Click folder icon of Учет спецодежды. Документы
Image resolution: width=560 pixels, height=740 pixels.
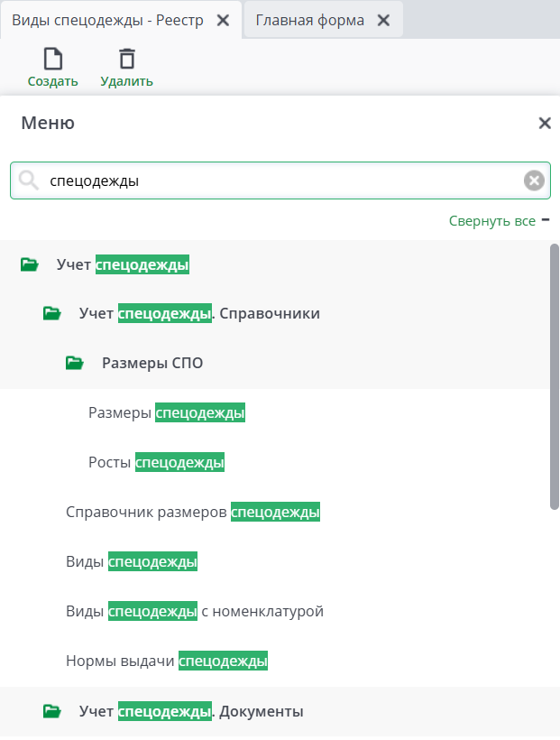point(52,710)
